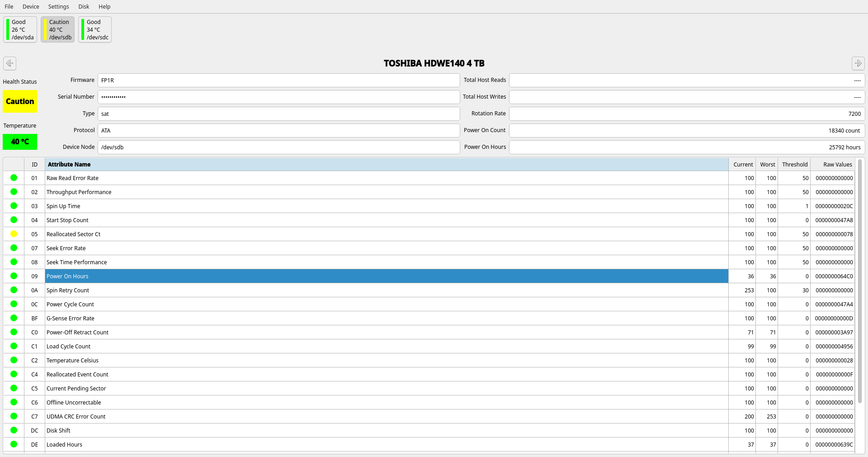Click the green 40 °C temperature button
This screenshot has width=868, height=457.
click(20, 142)
